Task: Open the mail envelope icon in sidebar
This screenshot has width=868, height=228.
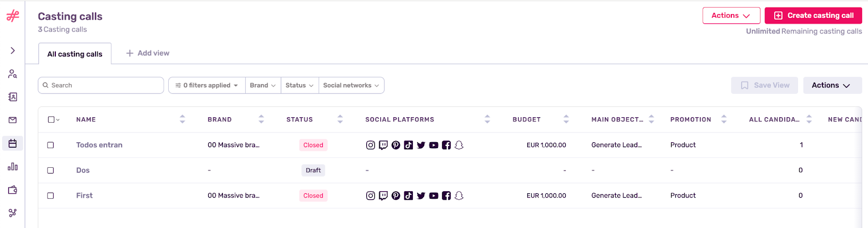Action: click(12, 120)
